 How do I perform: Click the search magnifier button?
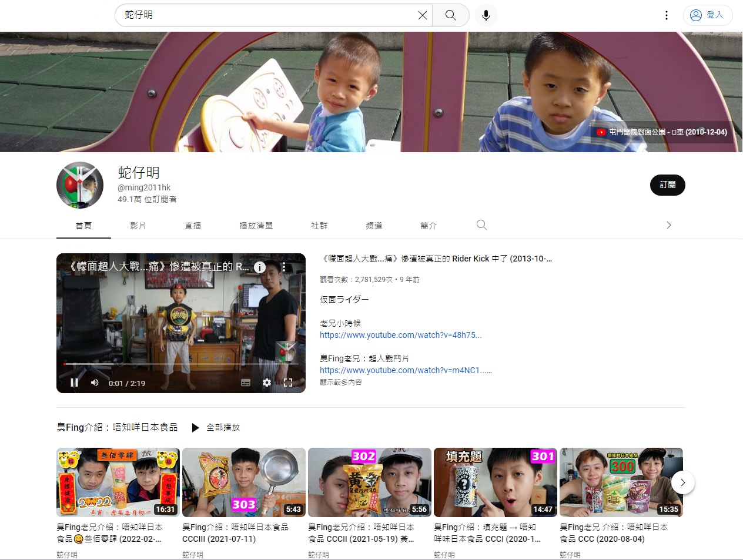click(x=450, y=15)
